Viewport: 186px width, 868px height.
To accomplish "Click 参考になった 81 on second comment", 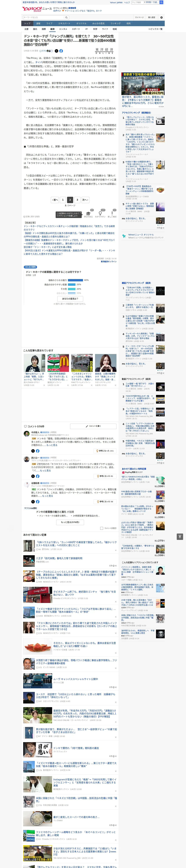I will 105,476.
